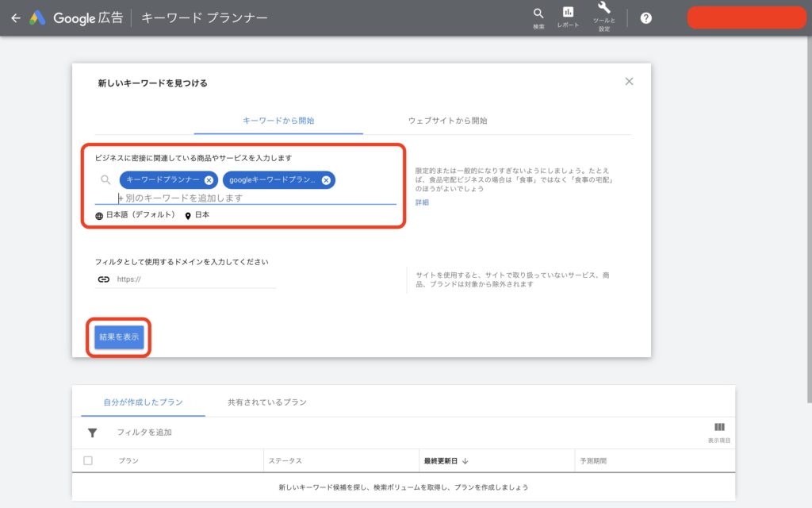Close the 新しいキーワードを見つける panel
The height and width of the screenshot is (508, 812).
(629, 82)
